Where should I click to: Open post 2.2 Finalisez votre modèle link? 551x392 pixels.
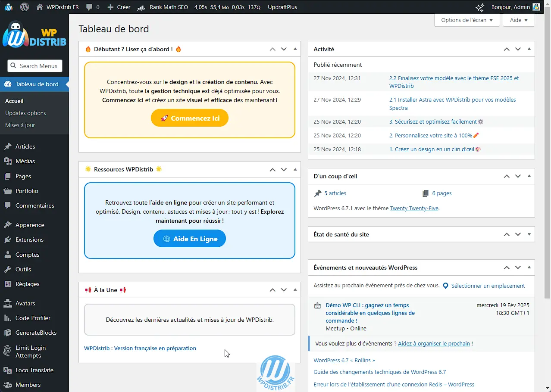(x=454, y=82)
